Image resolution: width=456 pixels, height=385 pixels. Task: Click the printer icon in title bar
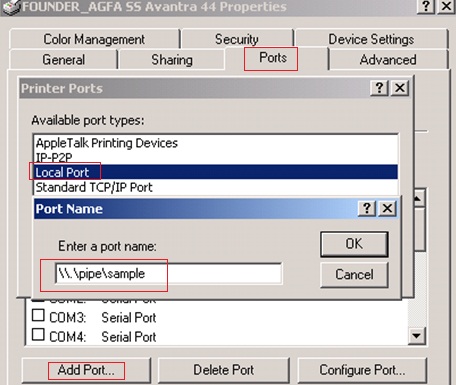(x=11, y=7)
